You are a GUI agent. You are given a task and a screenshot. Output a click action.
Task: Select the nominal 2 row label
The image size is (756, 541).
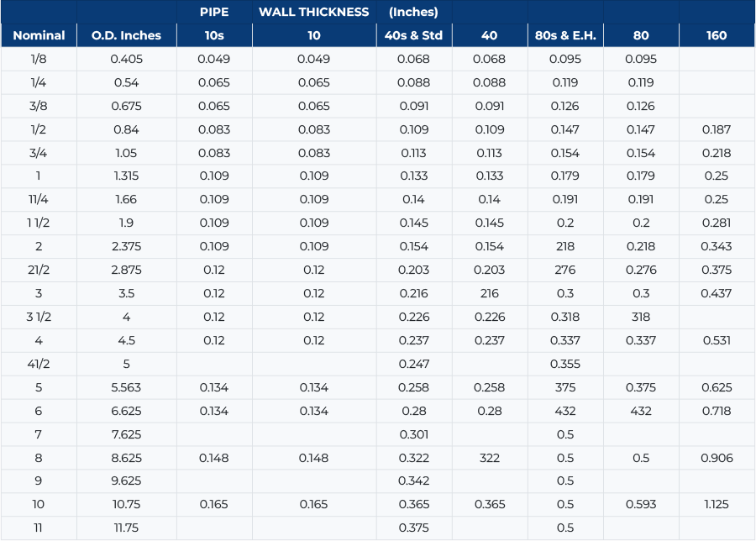point(39,246)
